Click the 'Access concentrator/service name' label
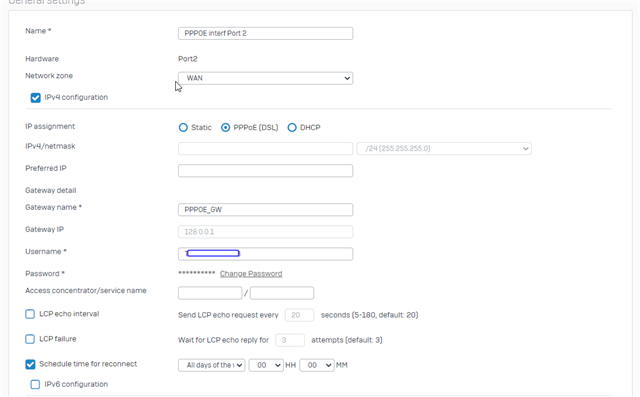This screenshot has height=397, width=640. 86,291
